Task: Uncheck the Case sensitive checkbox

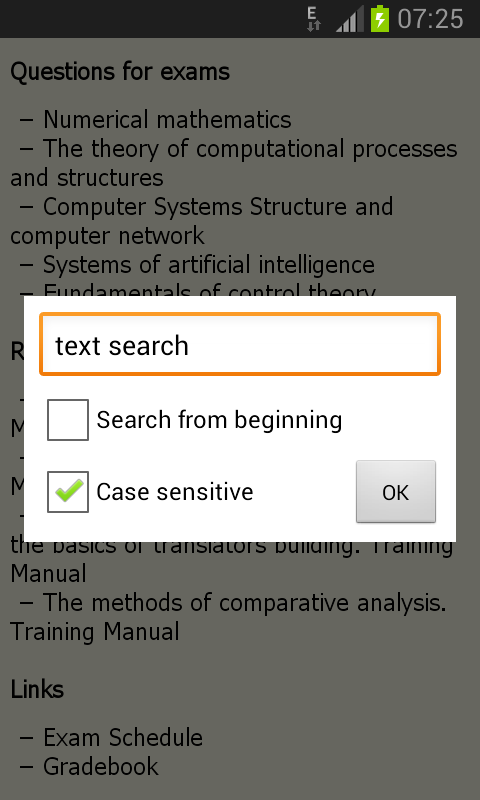Action: pos(68,492)
